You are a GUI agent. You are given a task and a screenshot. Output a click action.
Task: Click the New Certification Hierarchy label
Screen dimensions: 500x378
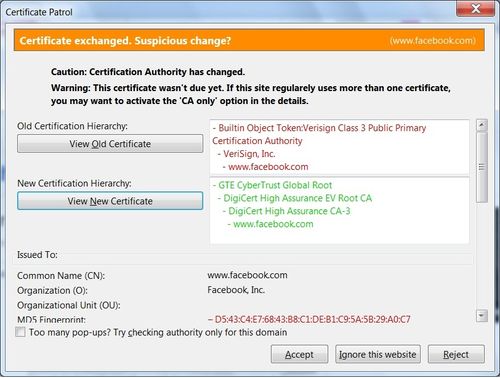tap(74, 183)
